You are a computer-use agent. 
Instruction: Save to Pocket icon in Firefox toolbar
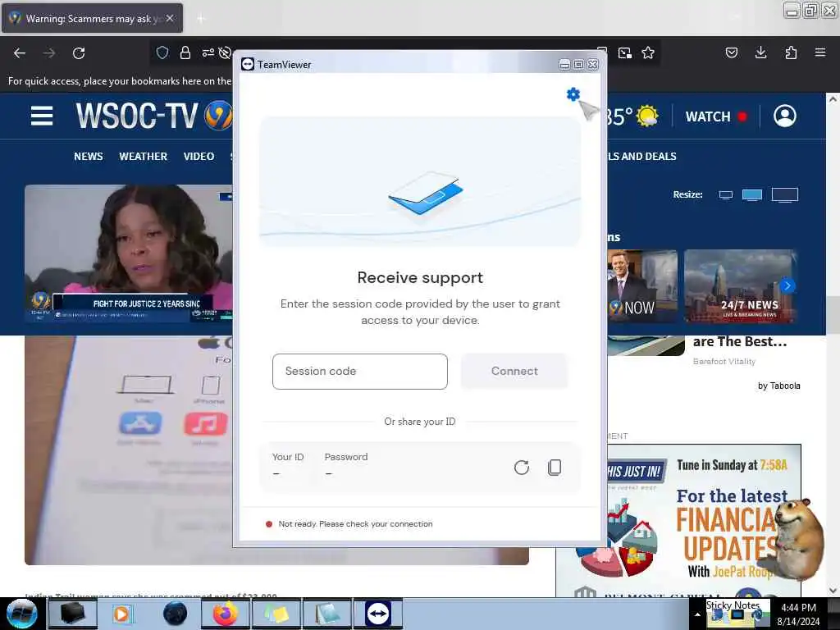coord(731,52)
